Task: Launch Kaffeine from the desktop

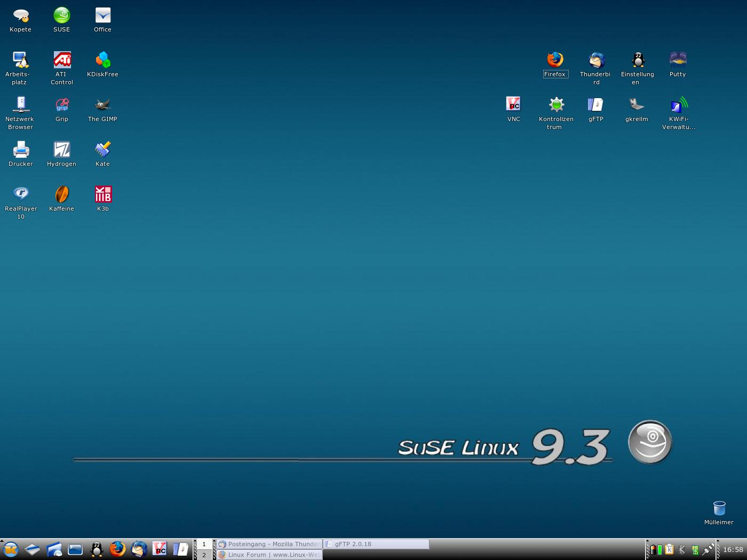Action: click(x=62, y=199)
